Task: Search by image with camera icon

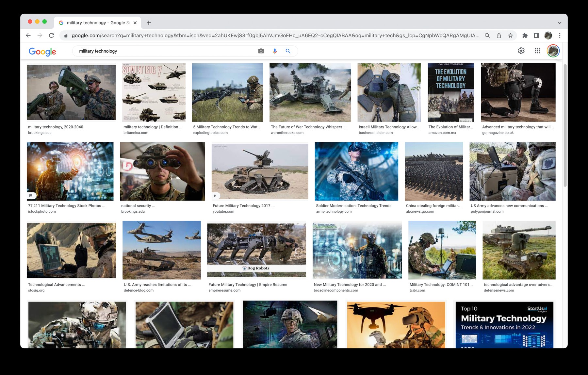Action: coord(261,51)
